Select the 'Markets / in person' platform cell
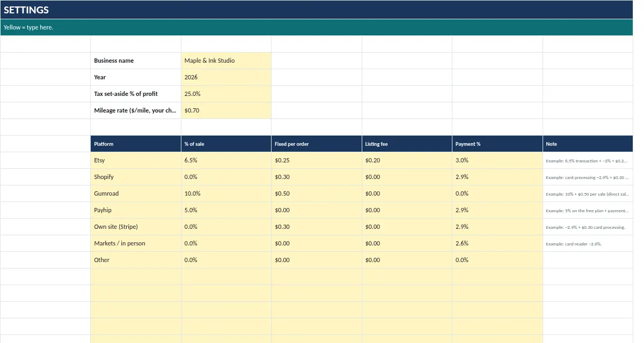This screenshot has width=644, height=343. coord(136,243)
